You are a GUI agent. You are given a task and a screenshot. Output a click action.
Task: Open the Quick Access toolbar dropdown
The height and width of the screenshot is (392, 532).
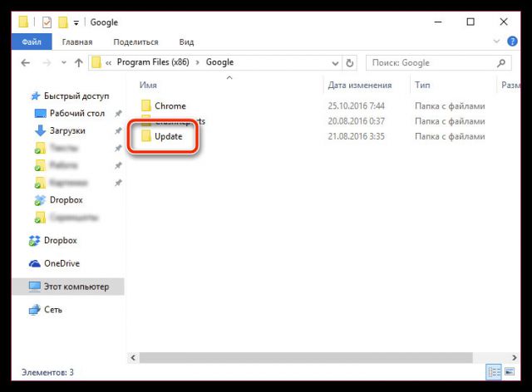pyautogui.click(x=76, y=24)
